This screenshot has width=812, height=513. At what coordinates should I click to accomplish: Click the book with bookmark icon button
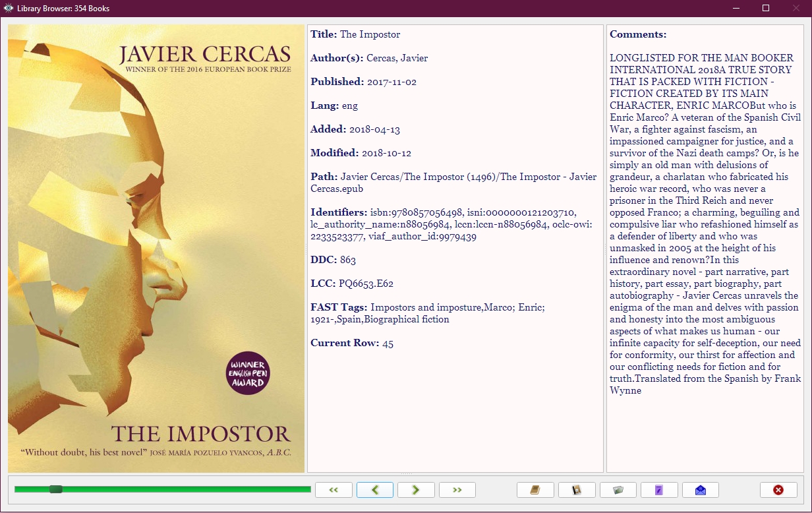[577, 490]
